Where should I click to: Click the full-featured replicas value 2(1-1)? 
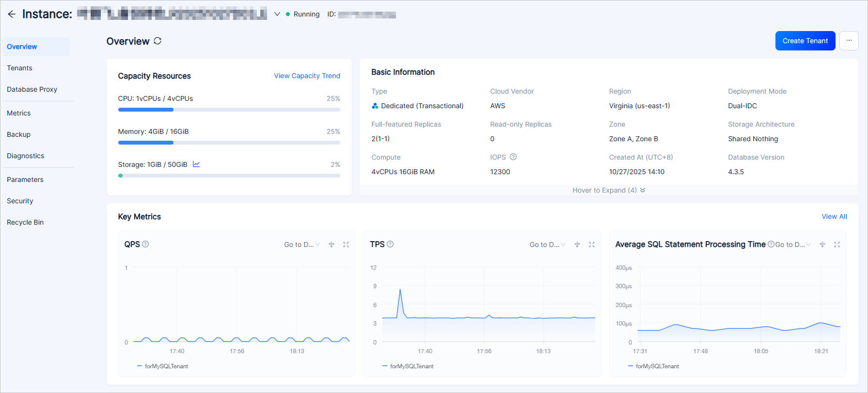pyautogui.click(x=380, y=139)
